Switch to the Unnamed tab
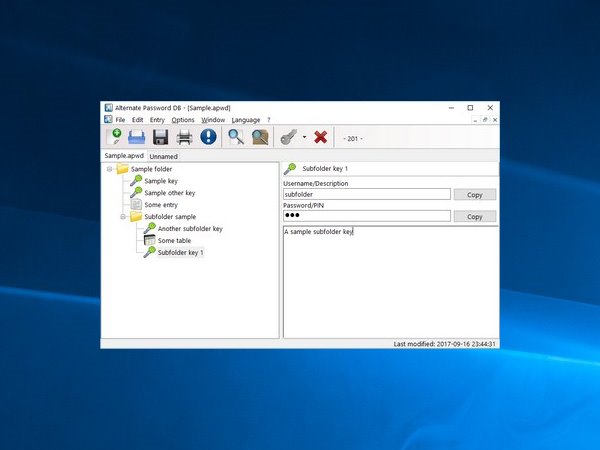The image size is (600, 450). click(163, 157)
